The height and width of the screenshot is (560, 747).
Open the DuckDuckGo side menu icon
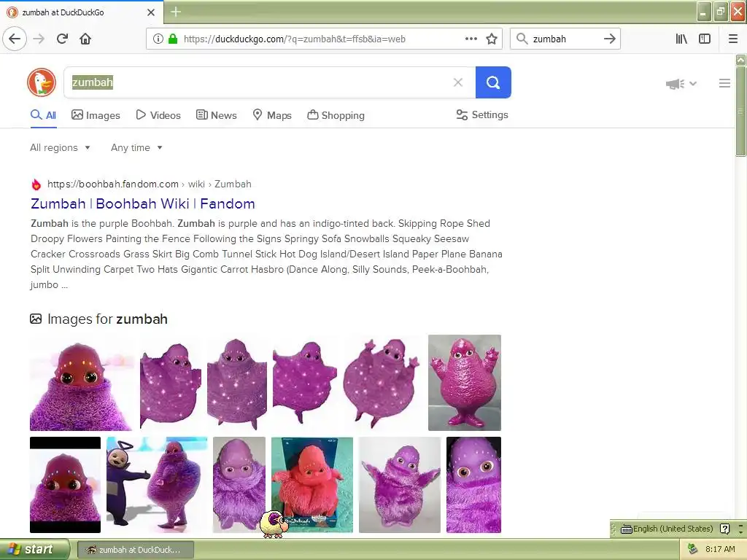pyautogui.click(x=724, y=83)
